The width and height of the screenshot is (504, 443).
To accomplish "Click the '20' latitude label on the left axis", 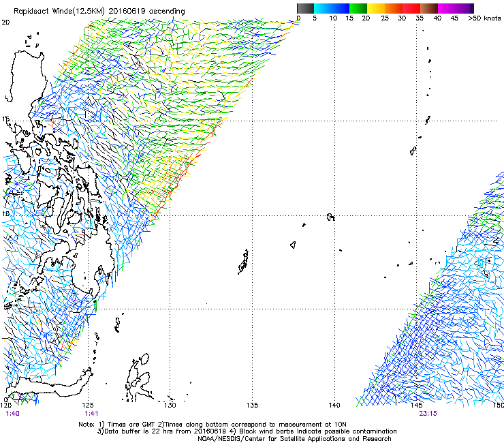I will 5,22.
